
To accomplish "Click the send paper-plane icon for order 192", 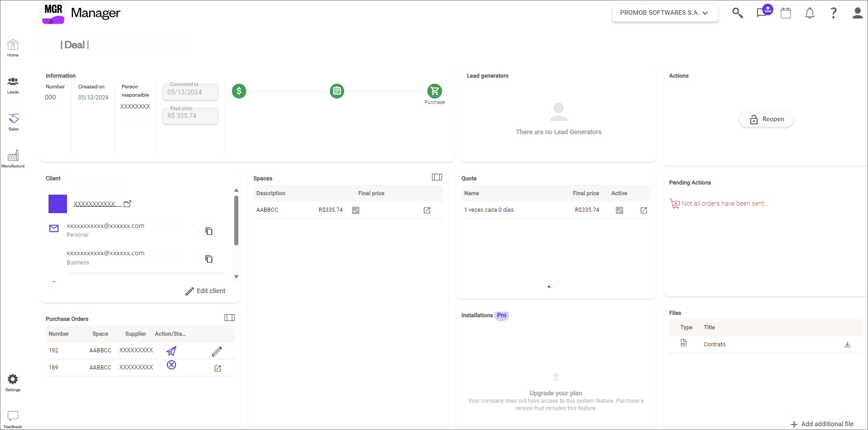I will tap(171, 351).
